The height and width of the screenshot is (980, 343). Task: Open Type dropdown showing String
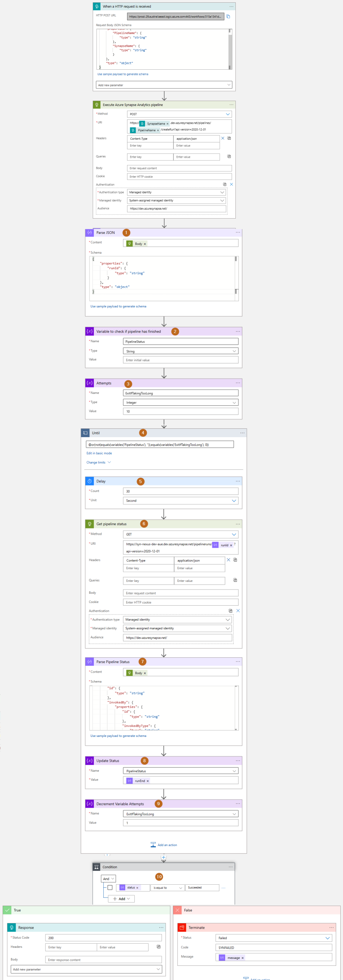[181, 351]
